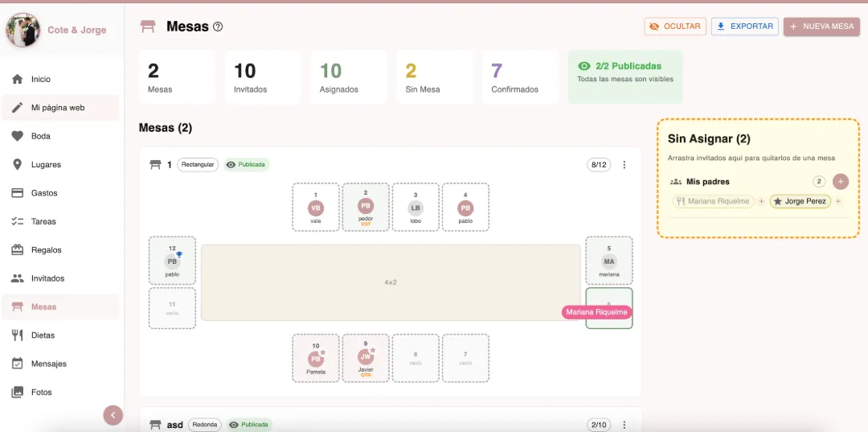This screenshot has width=868, height=432.
Task: Collapse the sidebar with the chevron button
Action: click(x=113, y=415)
